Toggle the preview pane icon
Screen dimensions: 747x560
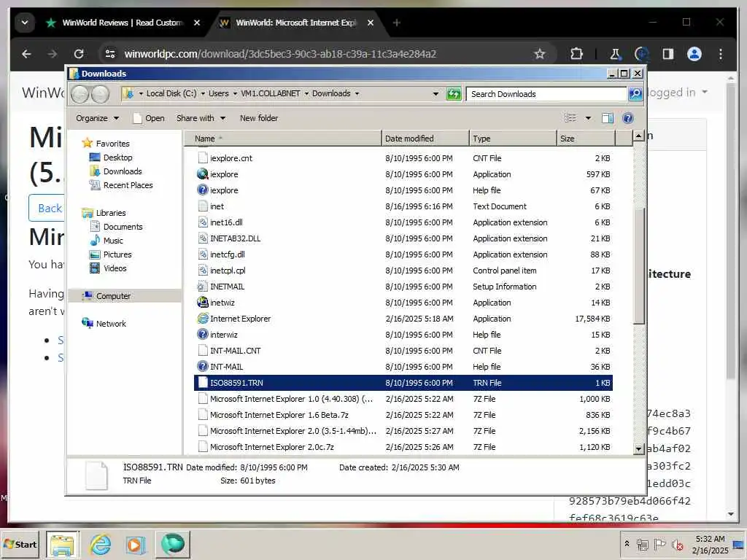pos(608,118)
